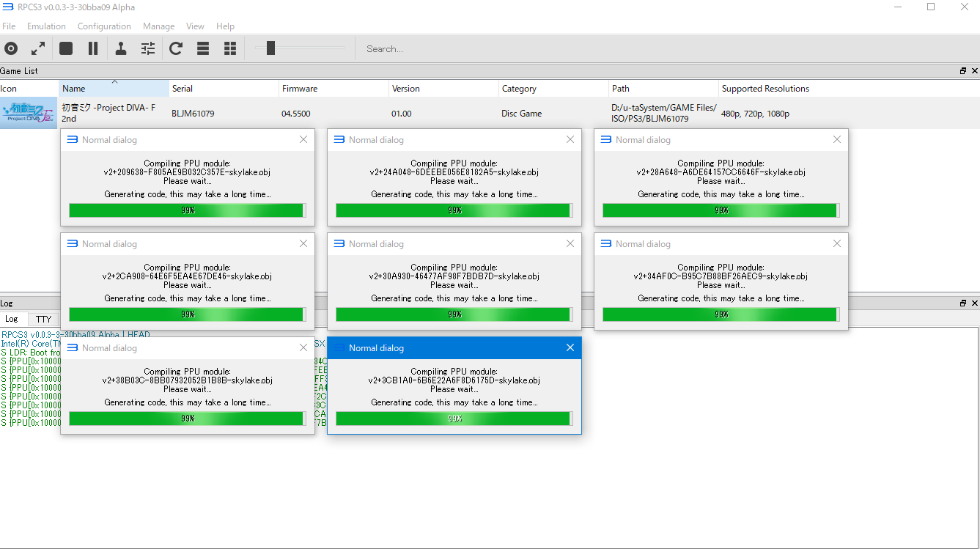Open the File menu
Image resolution: width=980 pixels, height=549 pixels.
[9, 26]
